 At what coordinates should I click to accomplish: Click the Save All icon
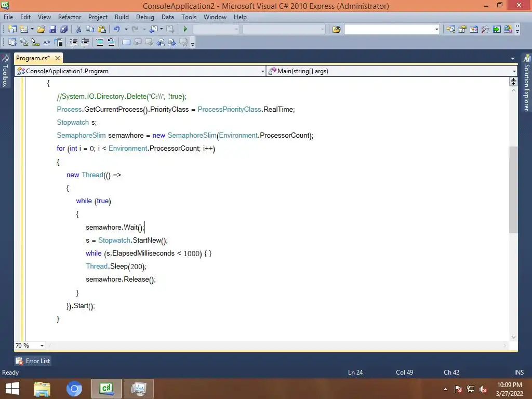click(x=64, y=29)
